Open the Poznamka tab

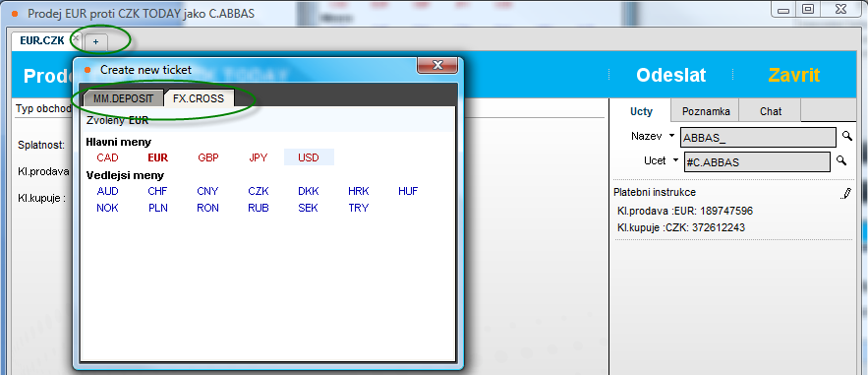pyautogui.click(x=706, y=111)
